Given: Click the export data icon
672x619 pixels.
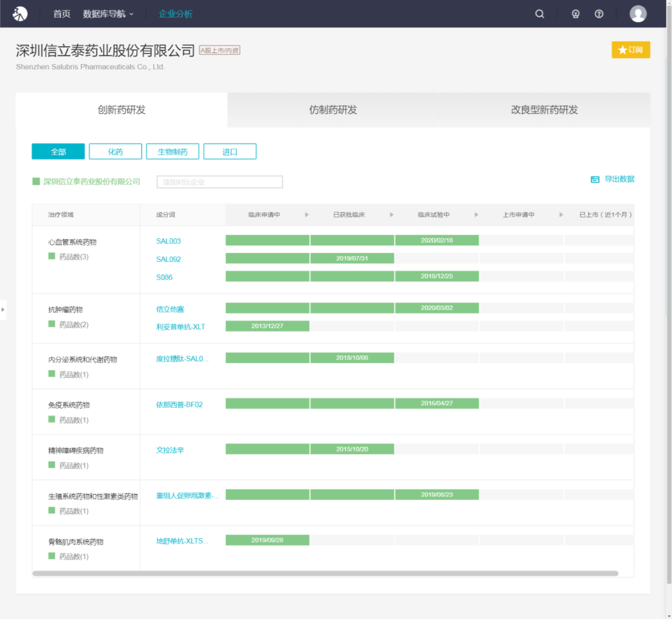Looking at the screenshot, I should pyautogui.click(x=595, y=180).
